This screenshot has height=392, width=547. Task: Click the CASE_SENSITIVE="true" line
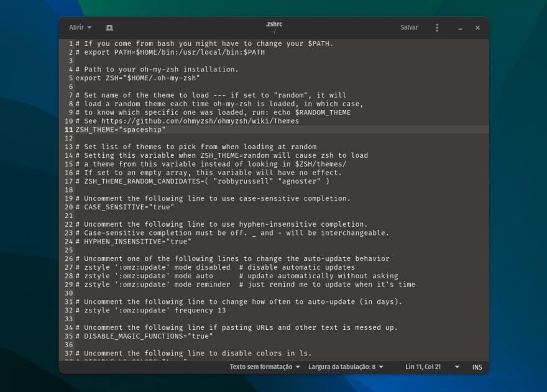(x=125, y=207)
